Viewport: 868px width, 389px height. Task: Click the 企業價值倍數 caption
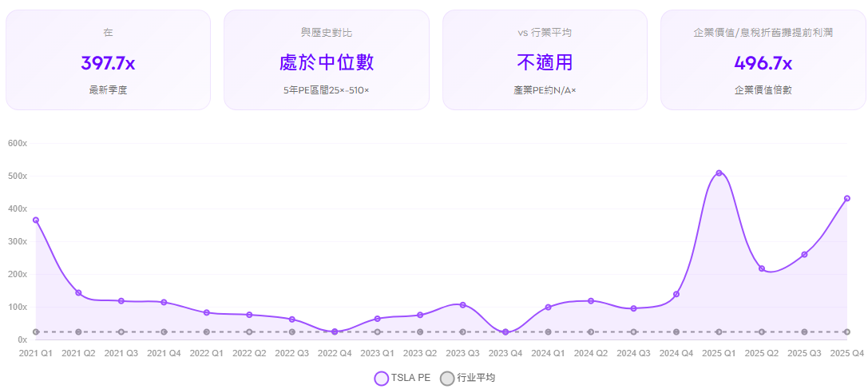[763, 89]
